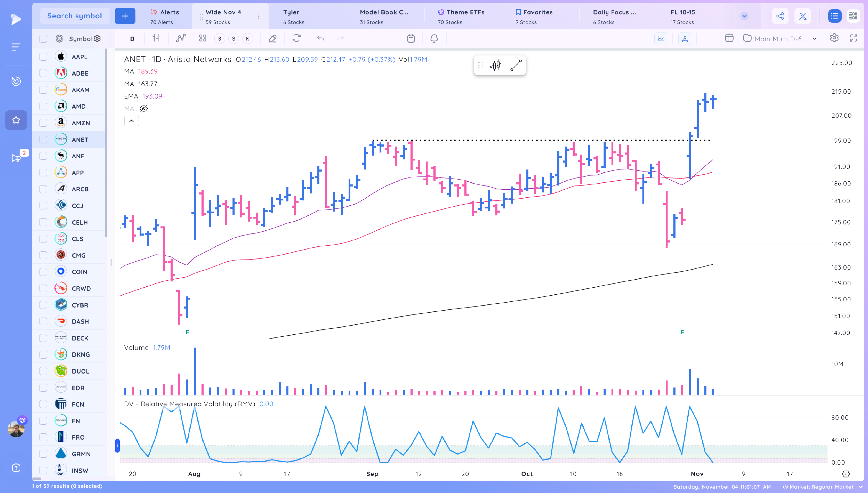Click the watchlist panel resize handle

coord(111,262)
